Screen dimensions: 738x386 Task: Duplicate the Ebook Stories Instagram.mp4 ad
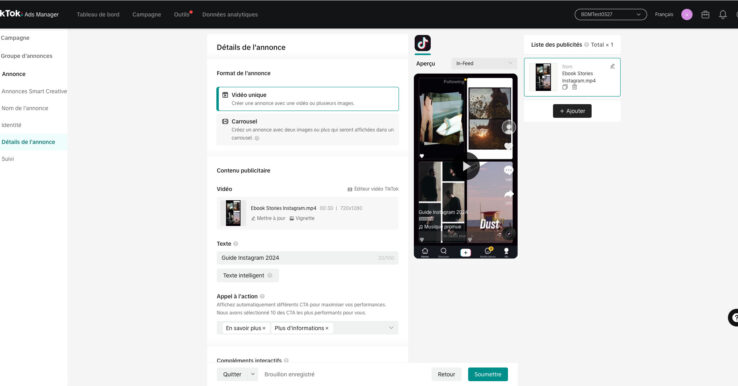tap(565, 87)
